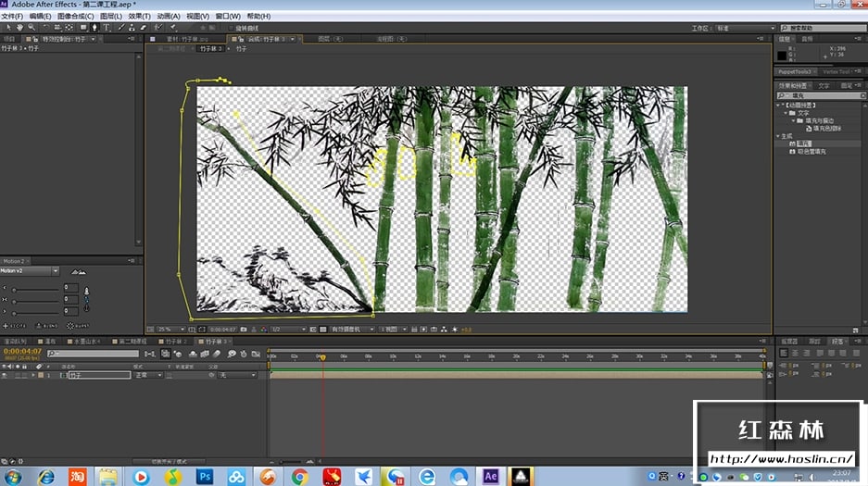Click the viewer snapshot camera icon
The image size is (868, 486).
(244, 330)
